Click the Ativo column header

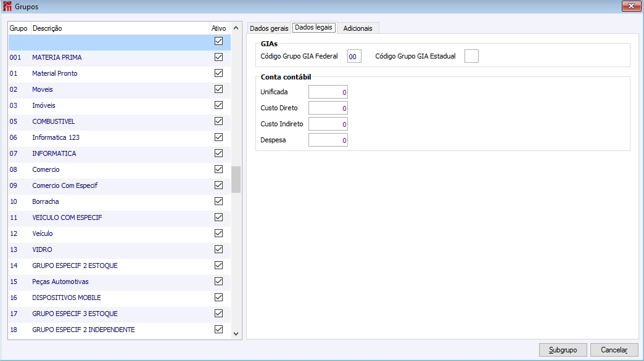coord(218,28)
